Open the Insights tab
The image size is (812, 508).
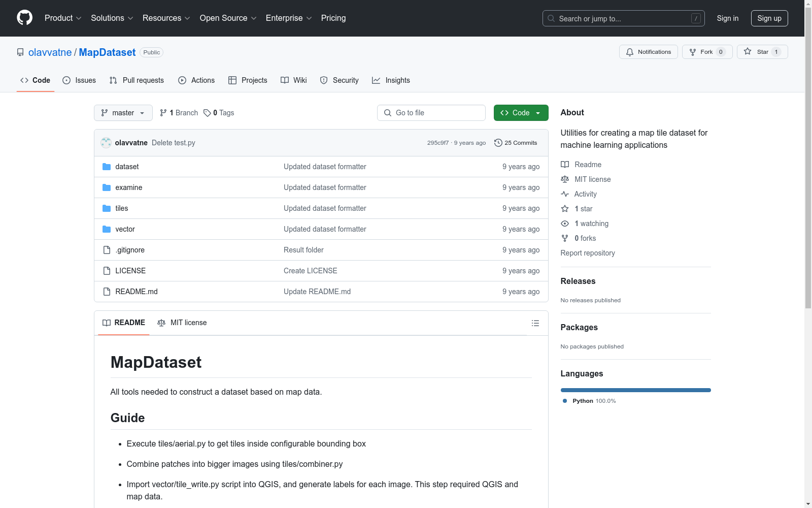[x=391, y=80]
